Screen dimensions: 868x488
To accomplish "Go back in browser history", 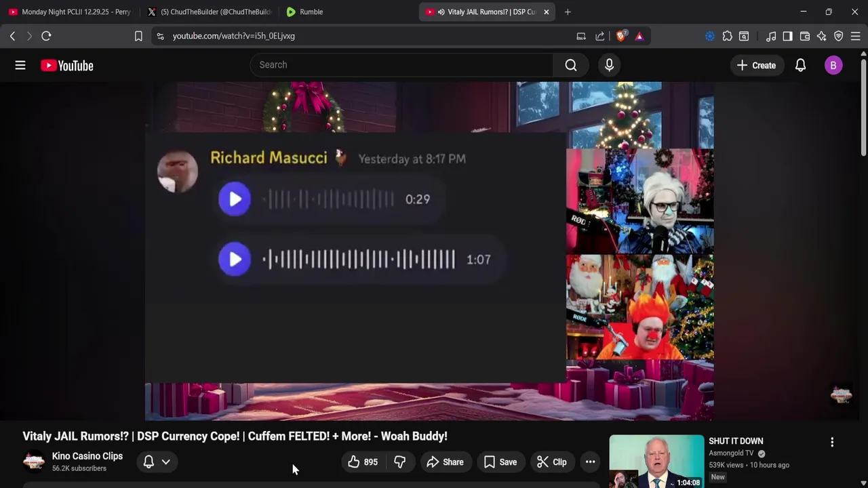I will 12,36.
